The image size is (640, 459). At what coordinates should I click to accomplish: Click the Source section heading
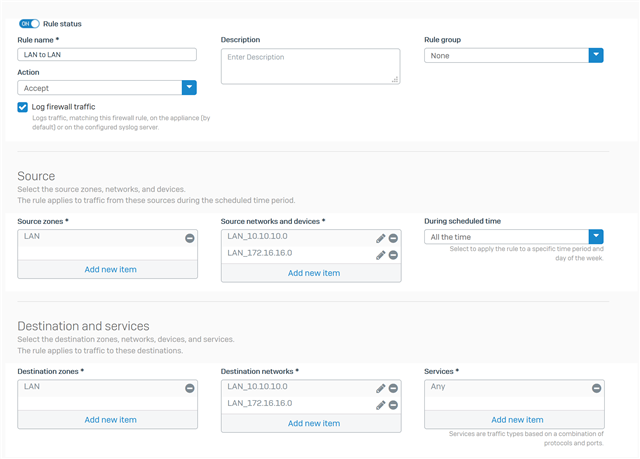pos(36,176)
